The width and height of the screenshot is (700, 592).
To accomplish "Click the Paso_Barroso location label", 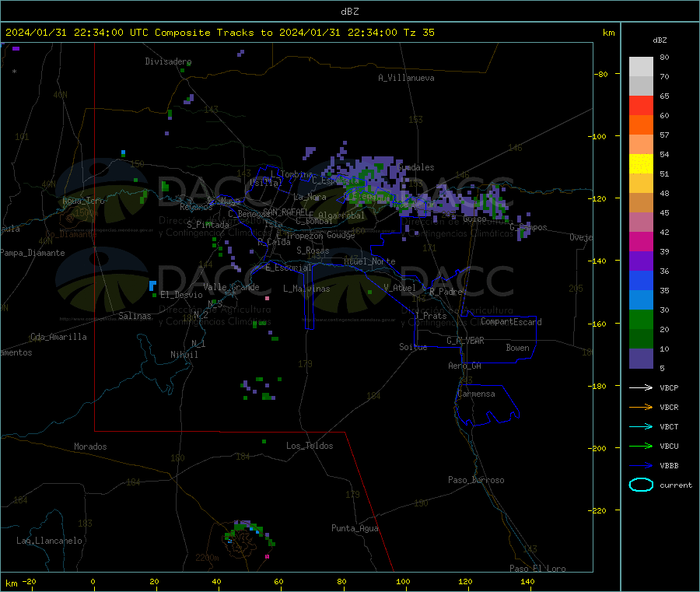I will pyautogui.click(x=476, y=480).
